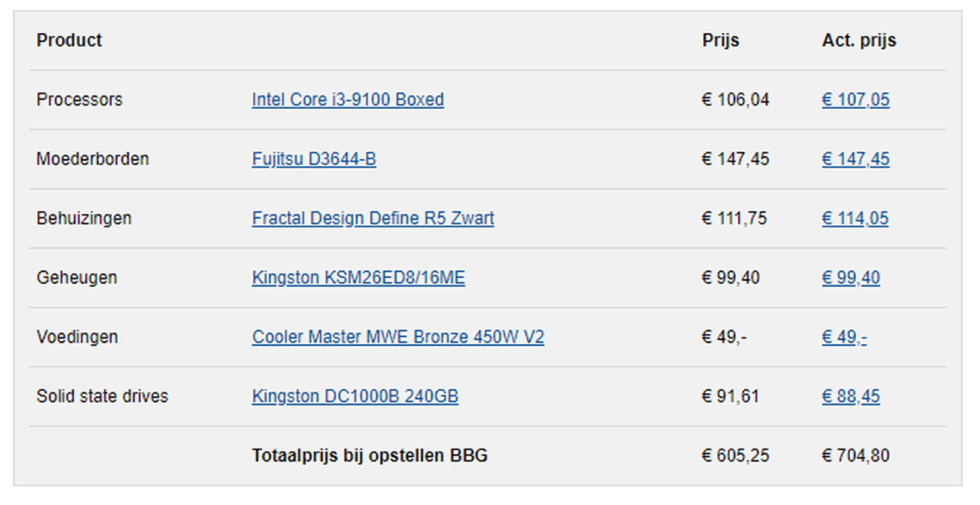
Task: Click Cooler Master MWE Bronze 450W V2
Action: coord(398,337)
